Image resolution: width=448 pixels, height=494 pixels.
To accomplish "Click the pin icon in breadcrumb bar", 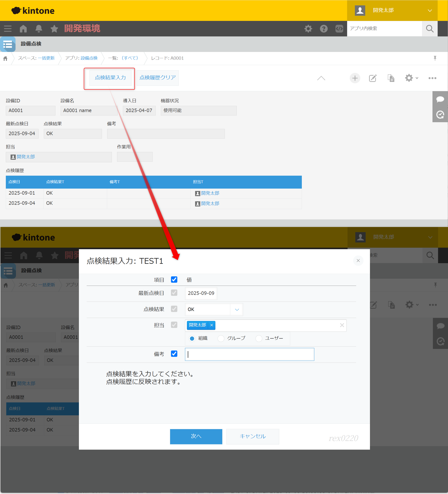I will (435, 58).
